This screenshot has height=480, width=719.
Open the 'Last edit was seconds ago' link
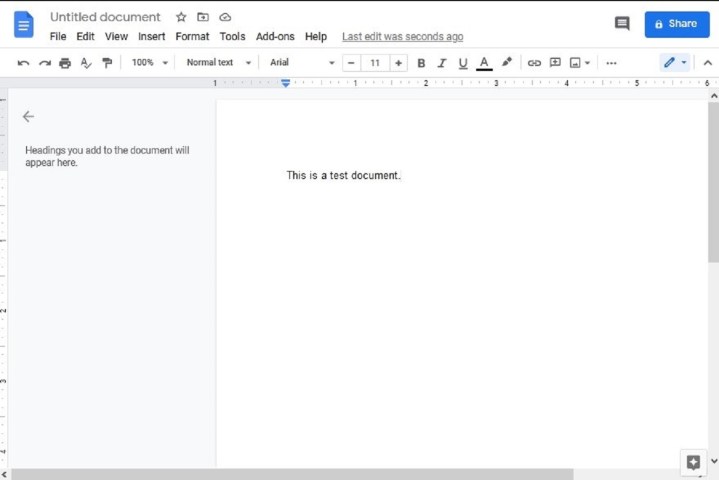402,36
